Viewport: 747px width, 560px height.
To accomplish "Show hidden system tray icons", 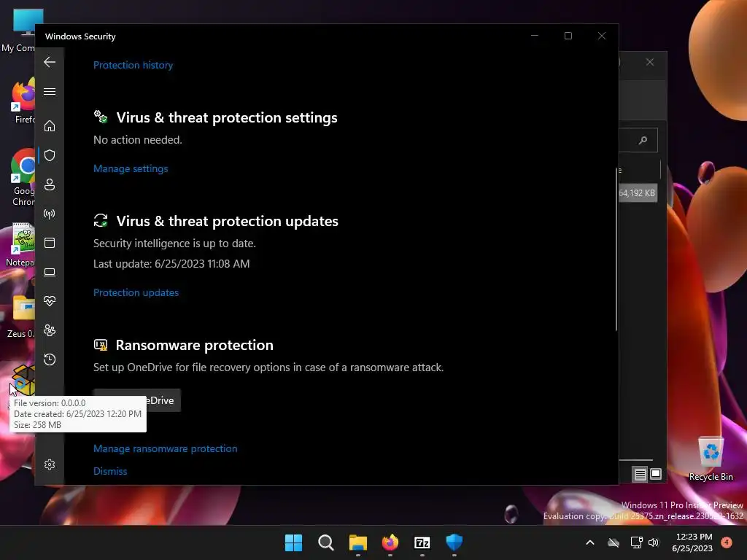I will coord(589,542).
